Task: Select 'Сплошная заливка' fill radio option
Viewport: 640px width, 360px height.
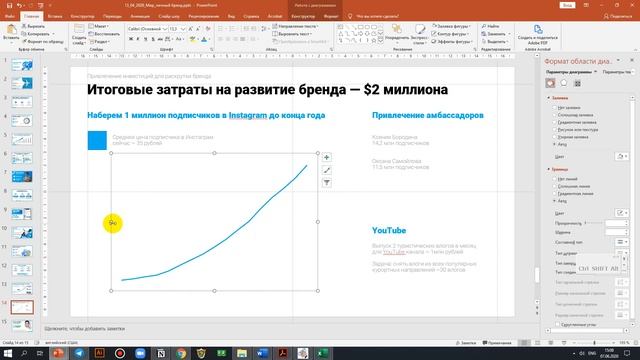Action: click(573, 115)
